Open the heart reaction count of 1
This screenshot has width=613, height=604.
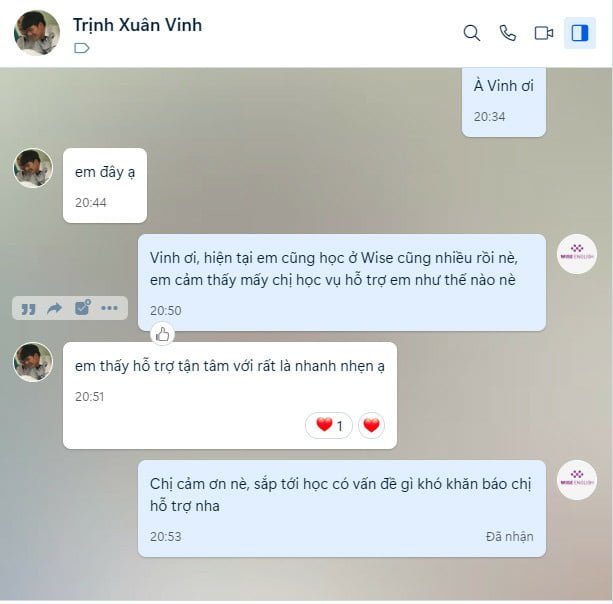(x=329, y=425)
